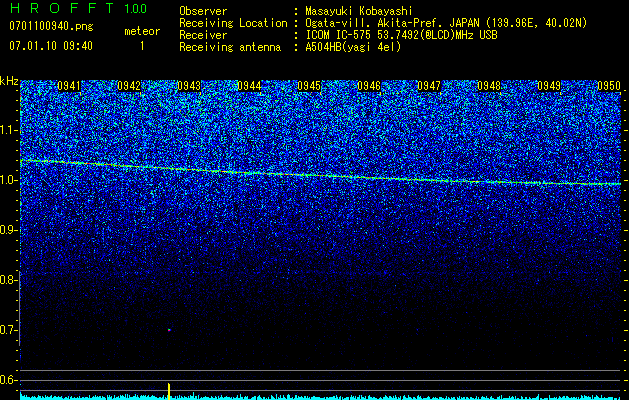
Task: Click the 0943 time marker
Action: [189, 86]
